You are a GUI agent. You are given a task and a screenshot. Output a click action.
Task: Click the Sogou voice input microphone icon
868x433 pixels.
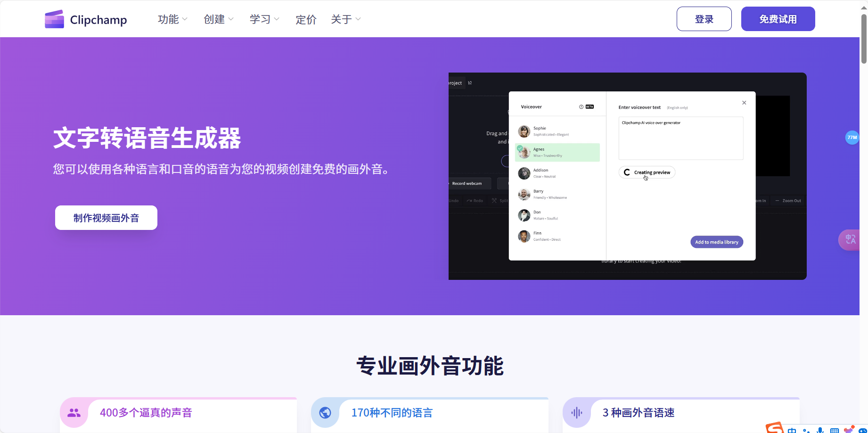(x=820, y=431)
